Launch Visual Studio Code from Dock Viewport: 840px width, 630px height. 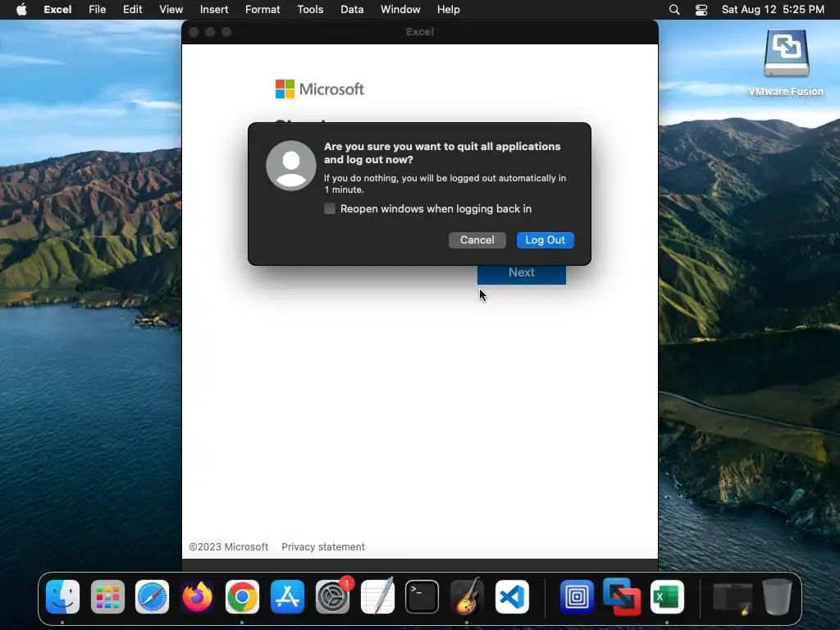512,597
